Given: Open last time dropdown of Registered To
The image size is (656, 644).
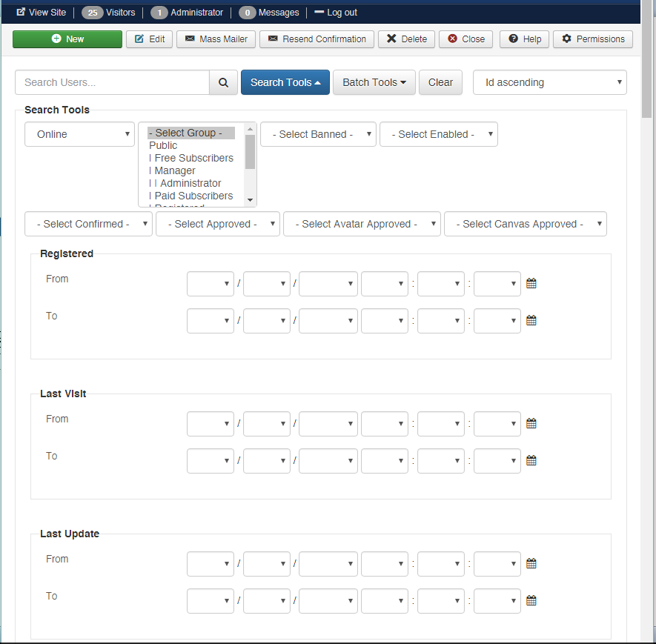Looking at the screenshot, I should point(497,321).
